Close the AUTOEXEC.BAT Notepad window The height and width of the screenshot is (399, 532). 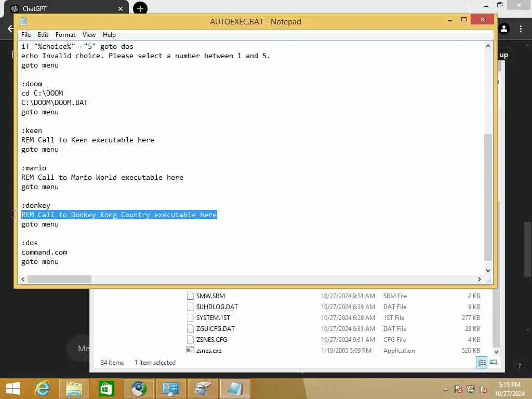pyautogui.click(x=483, y=20)
